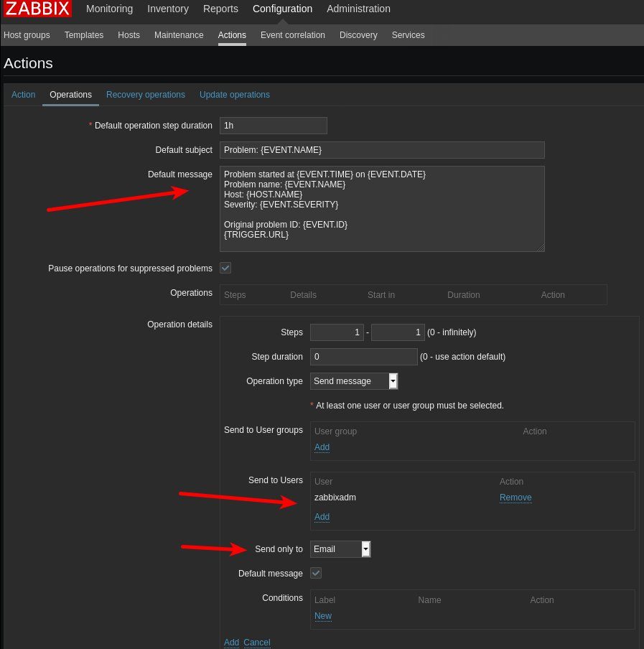Viewport: 644px width, 649px height.
Task: Click the Default message textarea
Action: point(382,209)
